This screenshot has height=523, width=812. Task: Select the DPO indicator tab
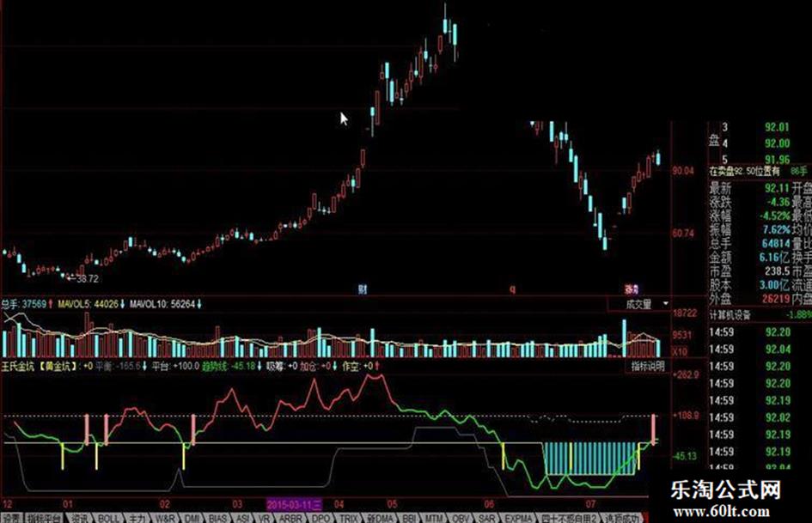321,518
